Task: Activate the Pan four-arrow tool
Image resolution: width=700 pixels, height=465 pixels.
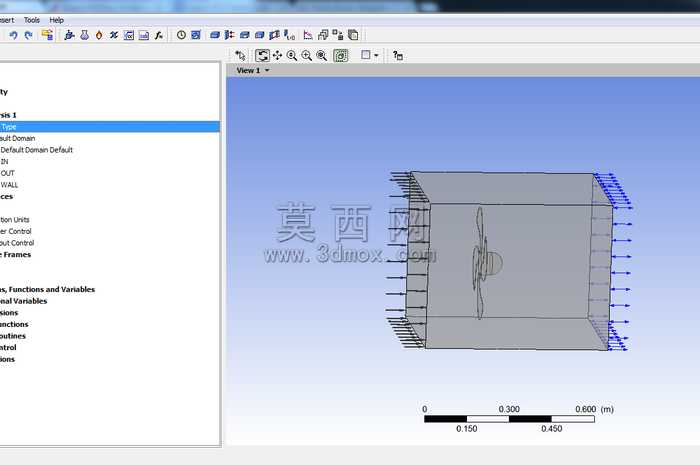Action: [x=277, y=55]
